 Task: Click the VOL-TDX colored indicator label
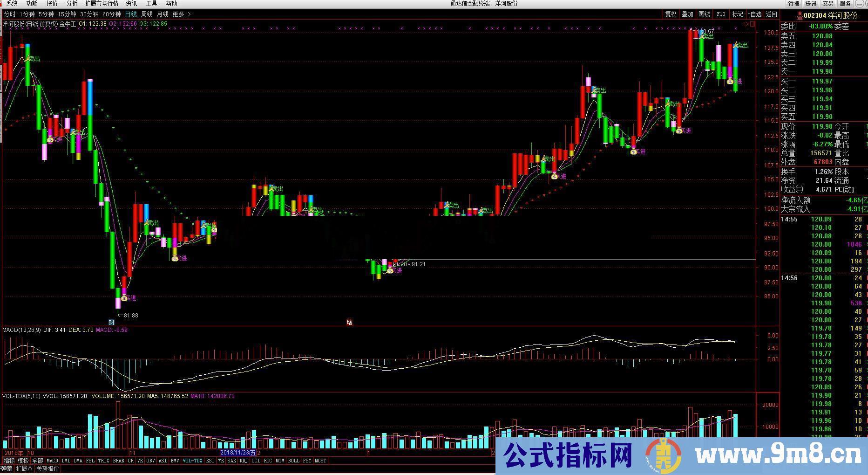point(191,461)
